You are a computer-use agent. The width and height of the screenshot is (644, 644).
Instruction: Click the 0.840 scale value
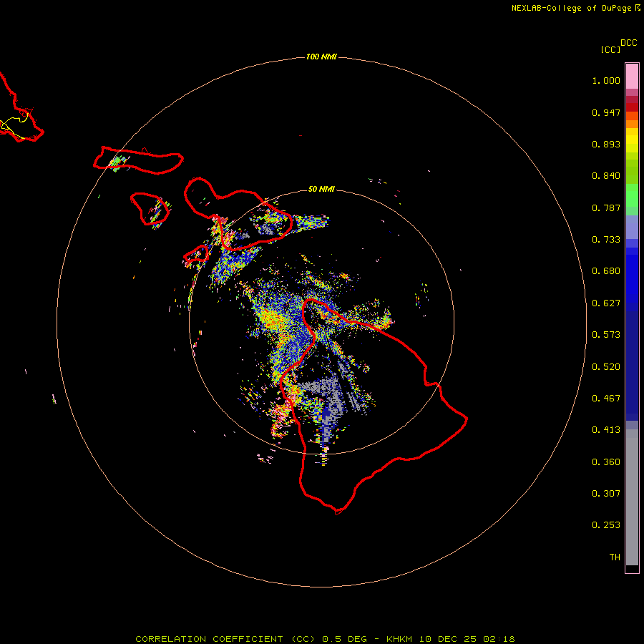[x=606, y=176]
